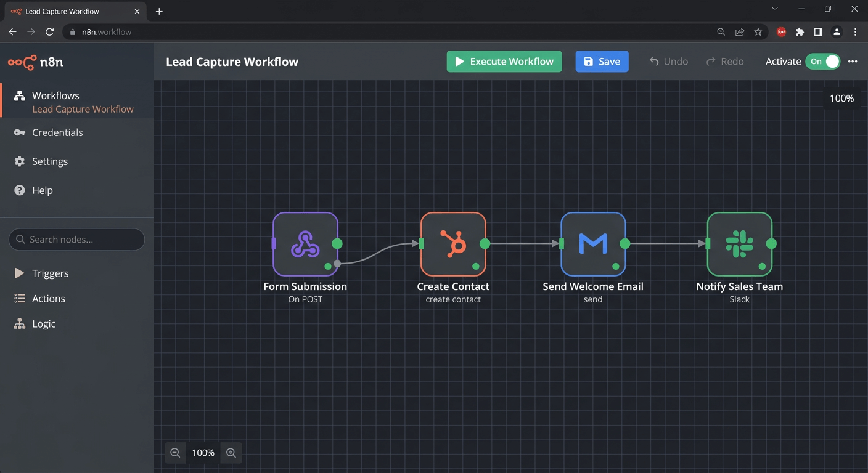Open the browser extensions puzzle icon

coord(800,32)
